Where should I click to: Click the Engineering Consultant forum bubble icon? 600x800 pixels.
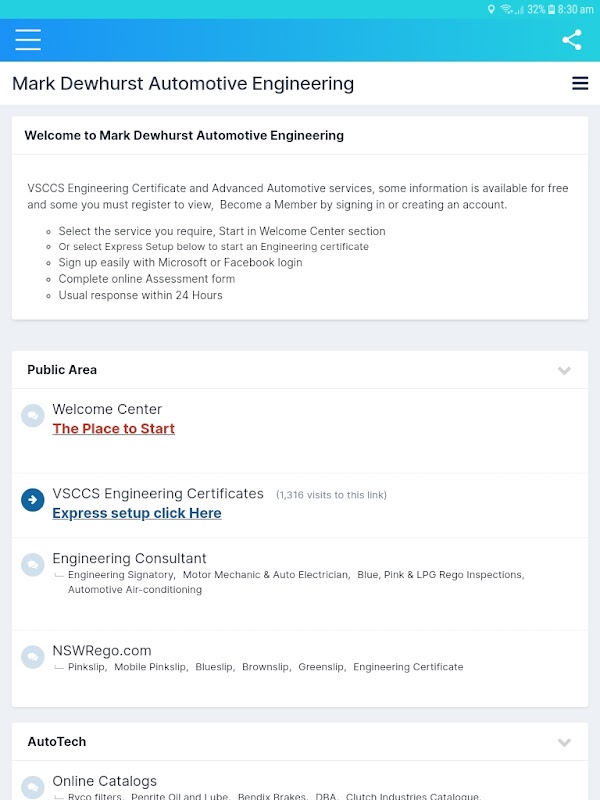click(x=33, y=564)
